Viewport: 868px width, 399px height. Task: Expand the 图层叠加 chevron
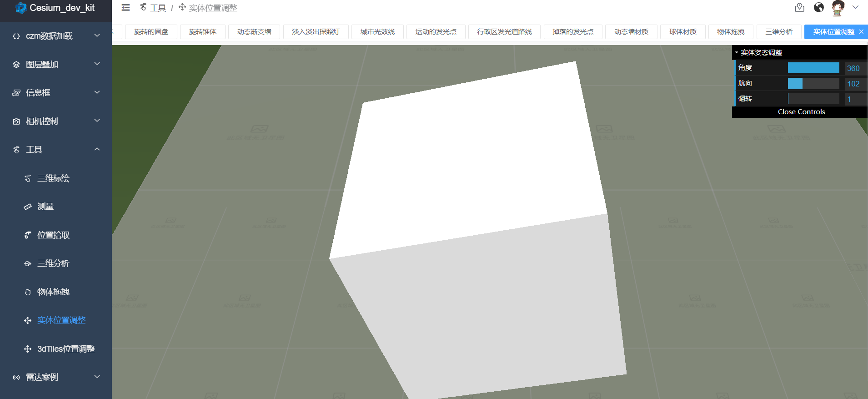coord(97,64)
